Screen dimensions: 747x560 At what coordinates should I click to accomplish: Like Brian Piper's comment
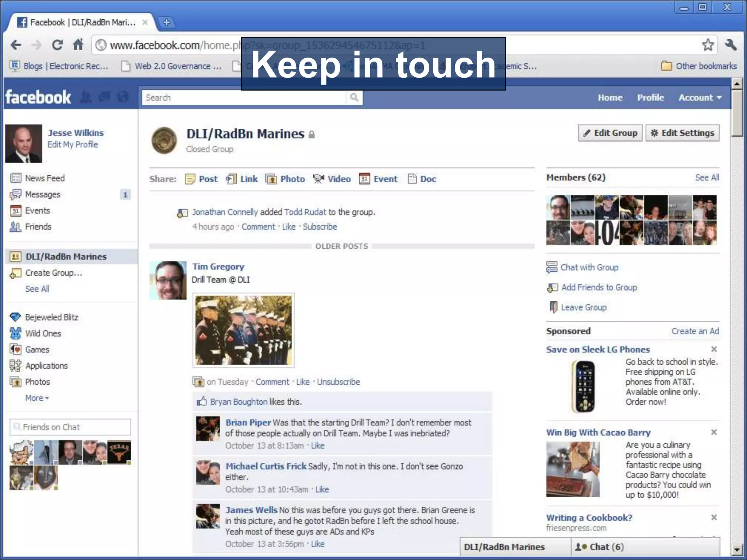(318, 446)
